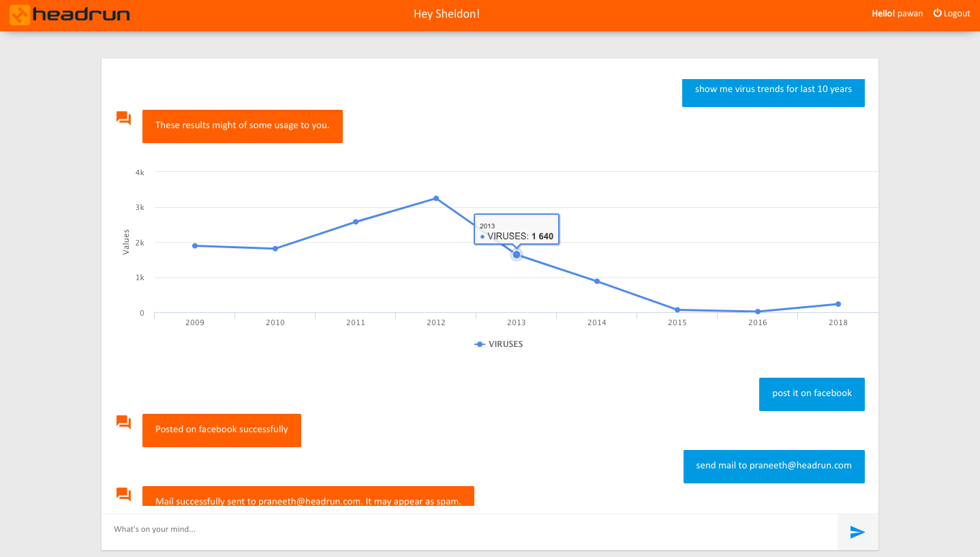Click the 'Hey Sheldon!' header title

point(446,14)
